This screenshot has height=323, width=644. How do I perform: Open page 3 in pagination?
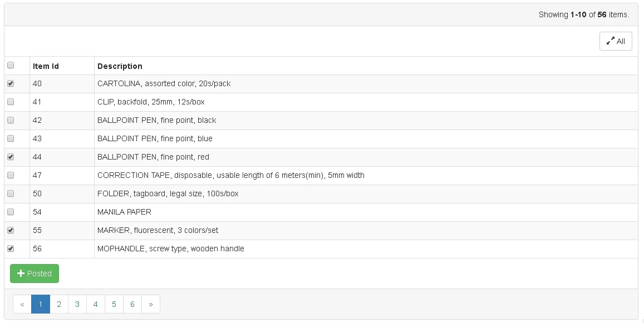click(x=77, y=304)
